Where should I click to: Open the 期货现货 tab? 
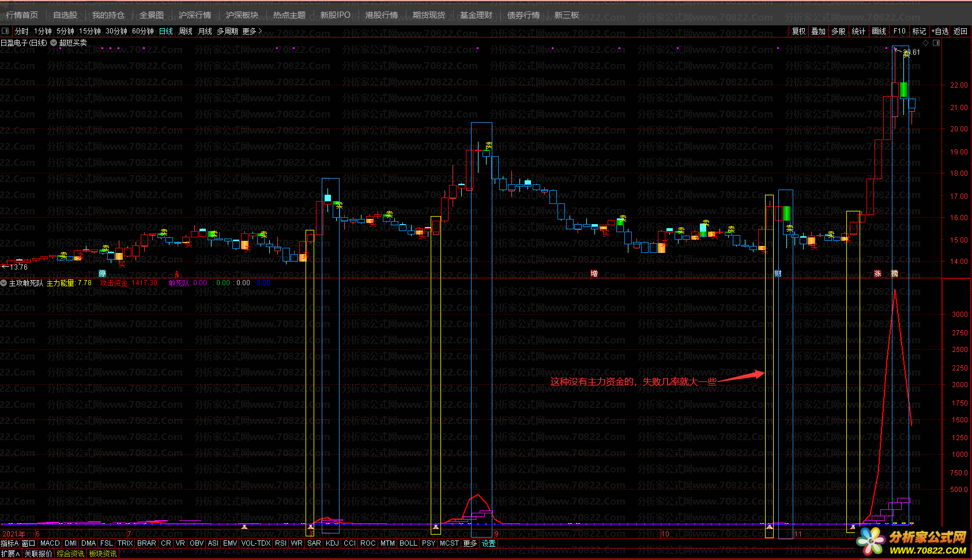pyautogui.click(x=429, y=15)
